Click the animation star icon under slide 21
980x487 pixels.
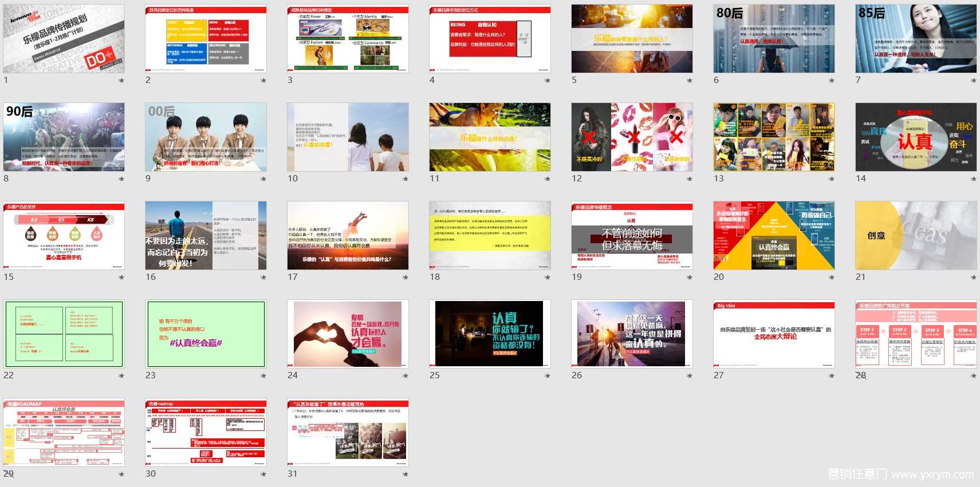pos(974,278)
